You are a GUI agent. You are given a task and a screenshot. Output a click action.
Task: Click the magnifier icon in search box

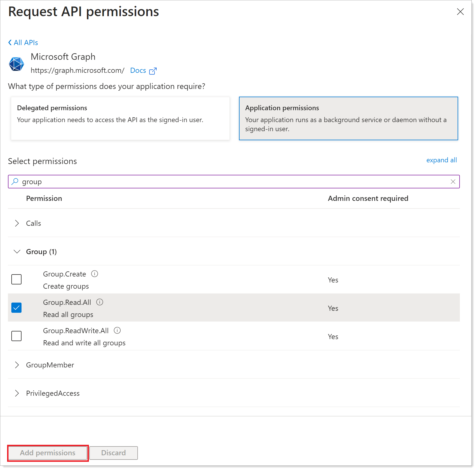tap(15, 181)
